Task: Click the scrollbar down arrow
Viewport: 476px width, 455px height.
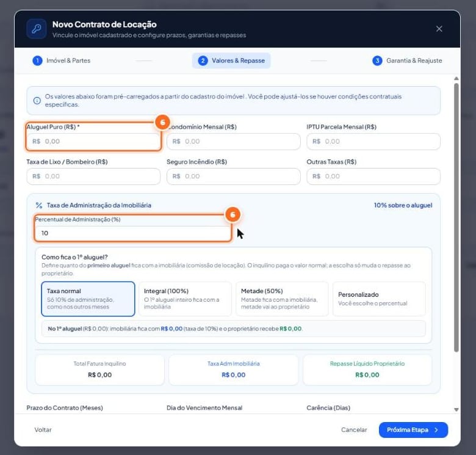Action: (x=456, y=409)
